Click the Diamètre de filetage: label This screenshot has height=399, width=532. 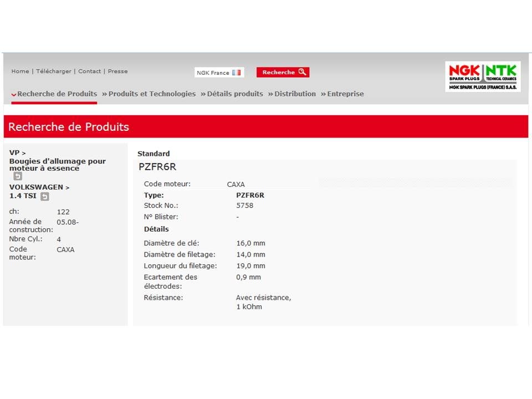tap(180, 254)
